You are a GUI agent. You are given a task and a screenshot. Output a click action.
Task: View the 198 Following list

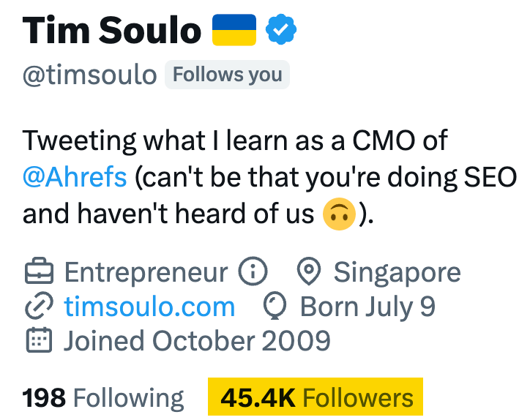pos(103,398)
